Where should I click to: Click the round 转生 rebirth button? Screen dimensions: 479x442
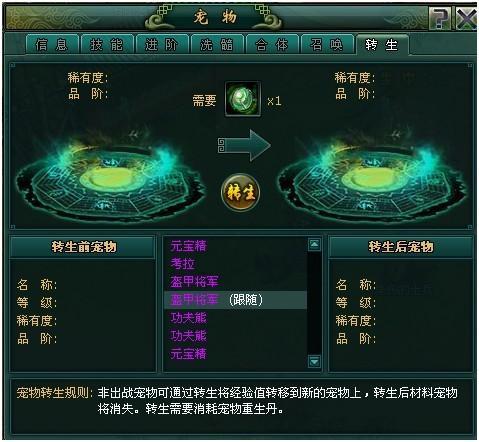[241, 192]
